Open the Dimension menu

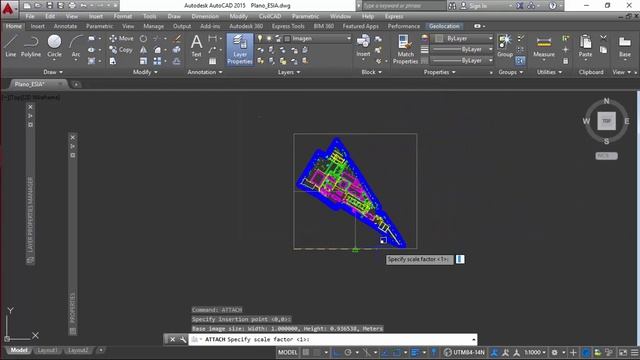205,16
